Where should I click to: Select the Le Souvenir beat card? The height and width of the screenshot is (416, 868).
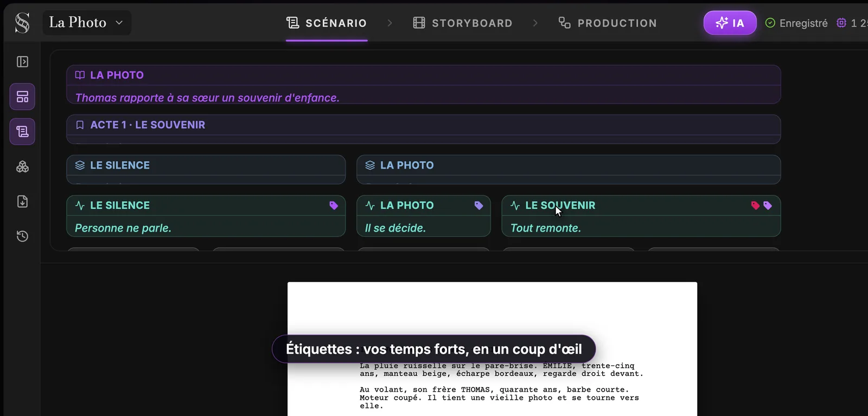tap(641, 216)
